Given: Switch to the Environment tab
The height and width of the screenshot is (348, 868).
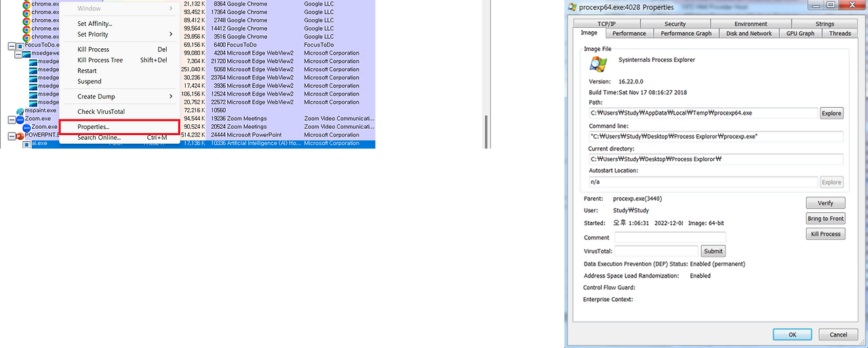Looking at the screenshot, I should point(751,24).
